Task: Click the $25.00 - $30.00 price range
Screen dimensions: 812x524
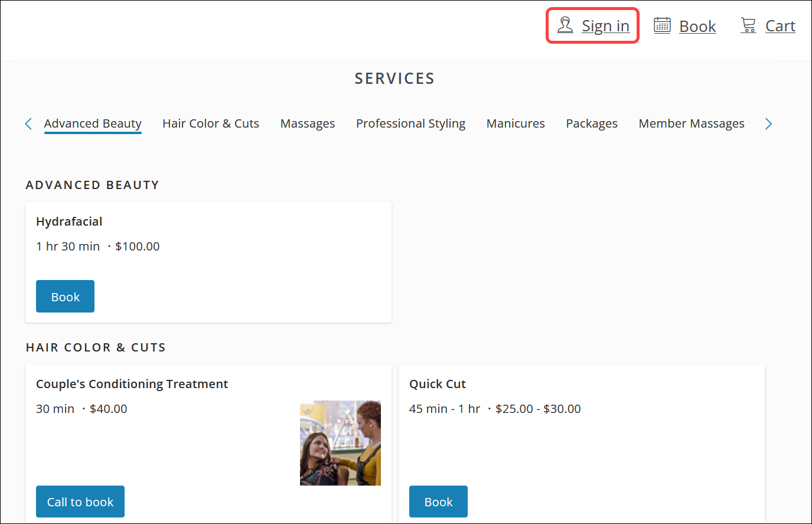Action: (x=538, y=409)
